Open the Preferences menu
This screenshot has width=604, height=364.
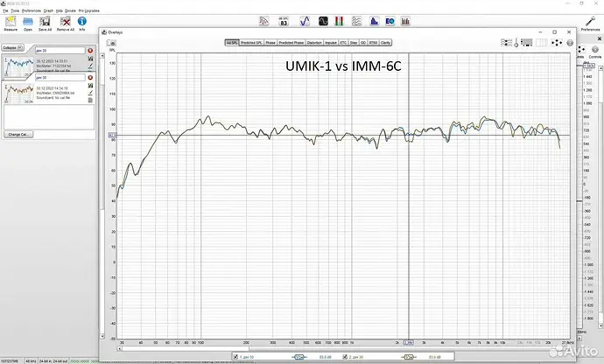32,10
